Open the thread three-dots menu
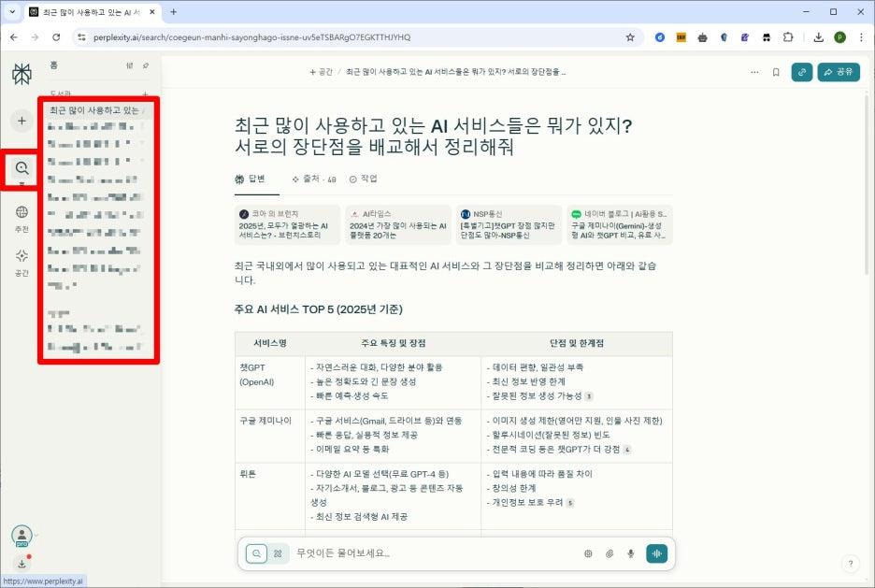Screen dimensions: 875x588 pos(754,72)
